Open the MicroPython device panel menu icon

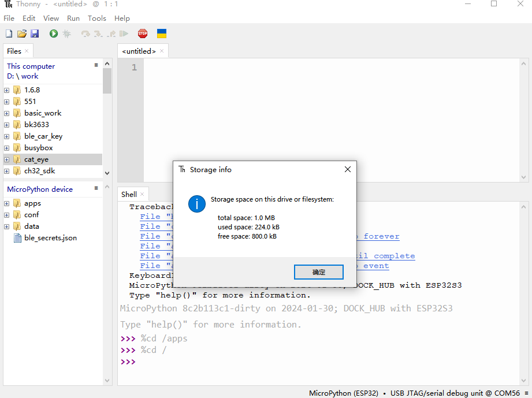pos(96,188)
